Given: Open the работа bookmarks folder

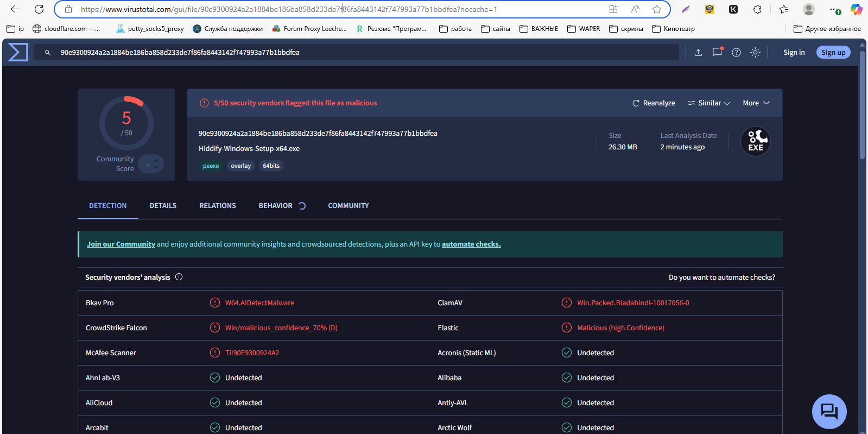Looking at the screenshot, I should [x=455, y=29].
